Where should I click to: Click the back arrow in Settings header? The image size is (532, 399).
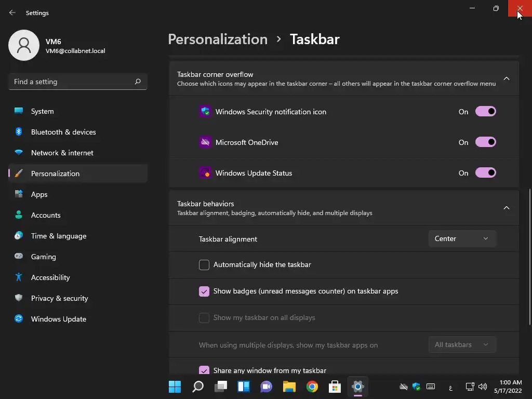point(12,12)
